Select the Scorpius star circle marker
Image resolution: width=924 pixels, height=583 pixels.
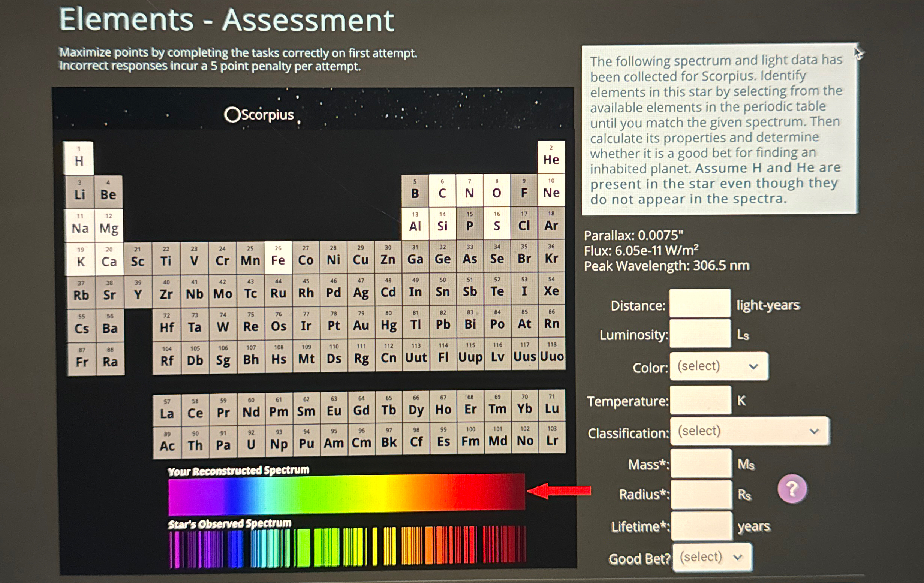pos(232,115)
